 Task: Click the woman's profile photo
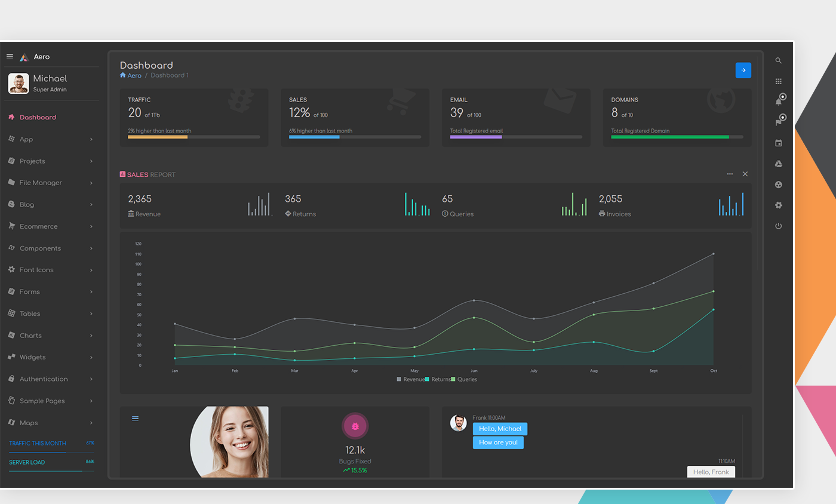(229, 442)
